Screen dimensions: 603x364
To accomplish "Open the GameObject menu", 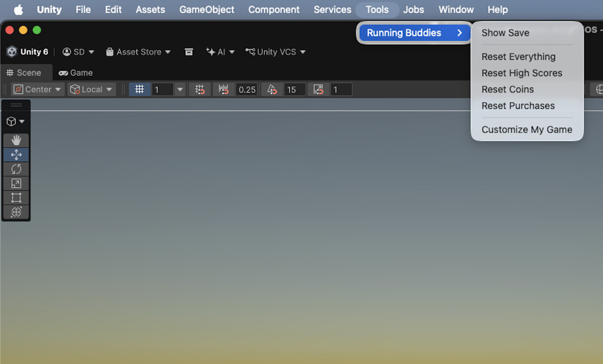I will click(207, 10).
